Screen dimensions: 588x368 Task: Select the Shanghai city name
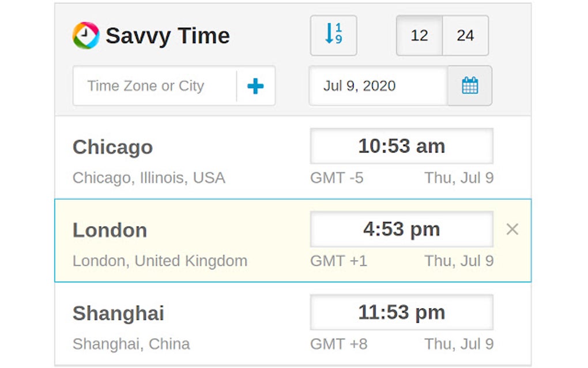pos(118,313)
